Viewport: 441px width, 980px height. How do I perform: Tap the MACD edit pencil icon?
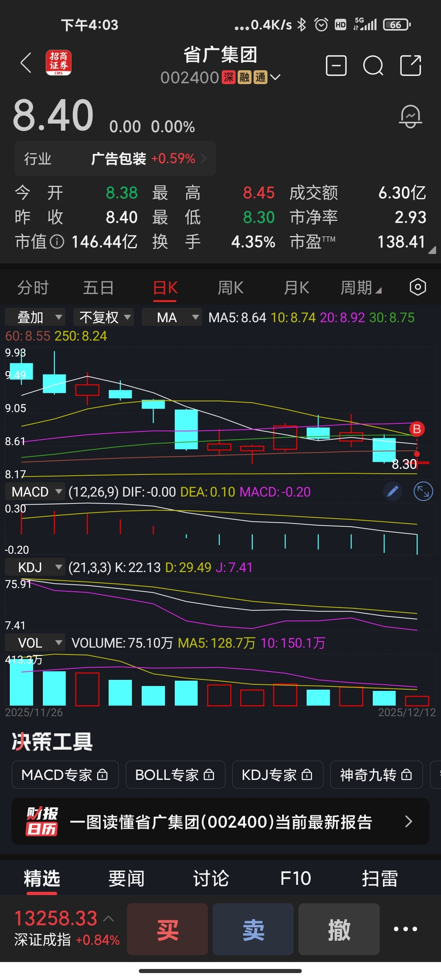[x=393, y=491]
